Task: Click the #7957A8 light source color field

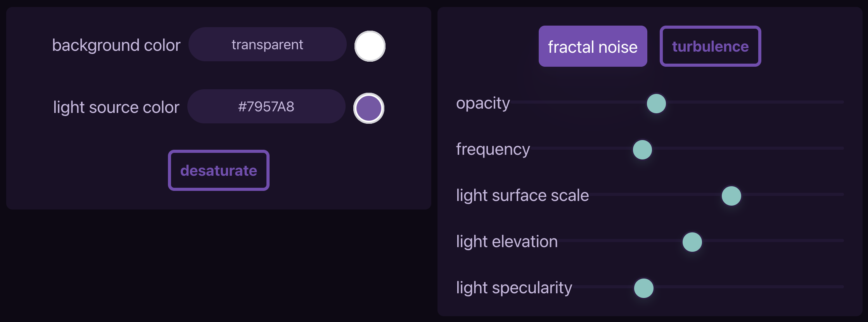Action: [x=266, y=107]
